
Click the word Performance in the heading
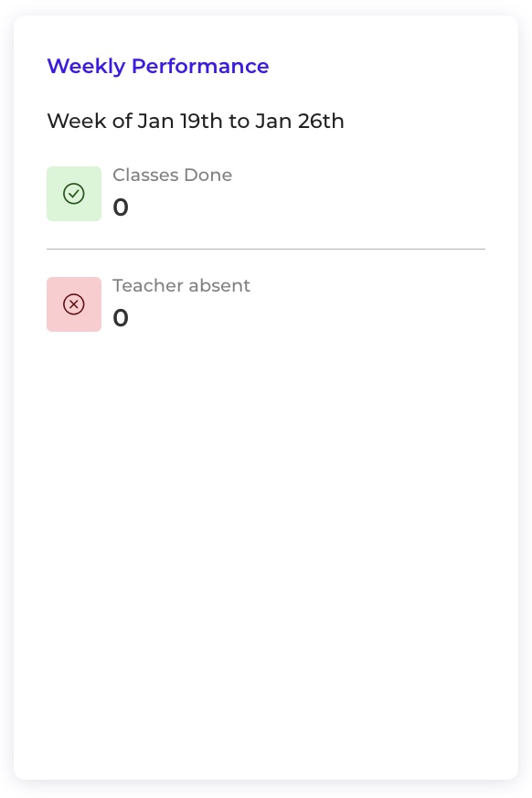click(x=200, y=66)
